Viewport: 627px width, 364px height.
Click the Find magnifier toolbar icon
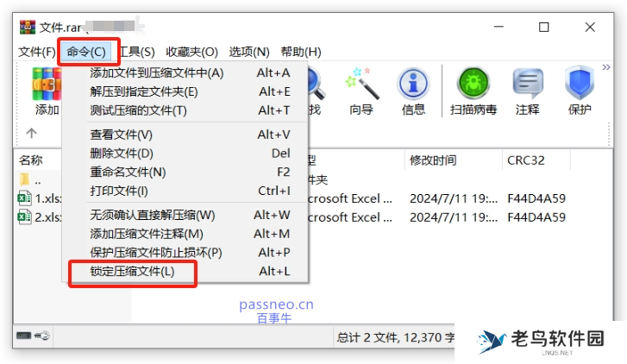(316, 83)
